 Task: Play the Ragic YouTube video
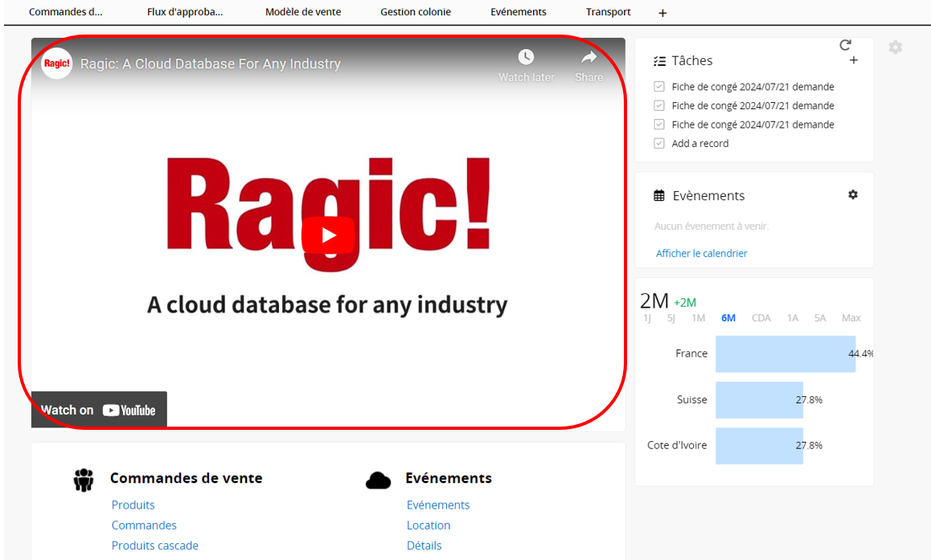click(328, 235)
